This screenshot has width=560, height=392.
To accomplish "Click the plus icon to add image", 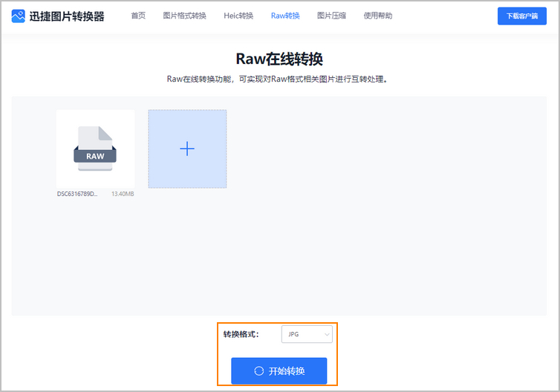I will [x=187, y=149].
